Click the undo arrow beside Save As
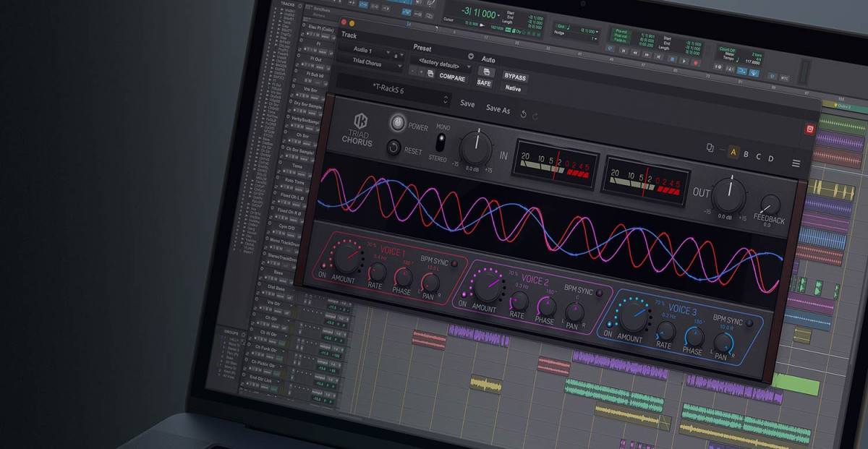This screenshot has height=449, width=868. pos(524,114)
